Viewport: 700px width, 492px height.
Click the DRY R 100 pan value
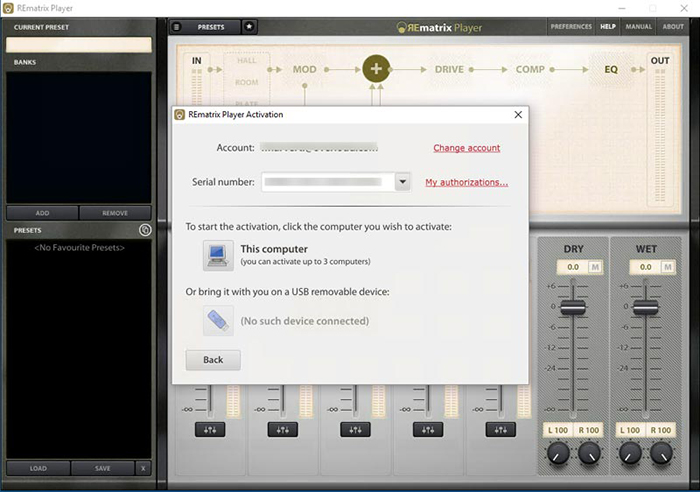[x=588, y=430]
